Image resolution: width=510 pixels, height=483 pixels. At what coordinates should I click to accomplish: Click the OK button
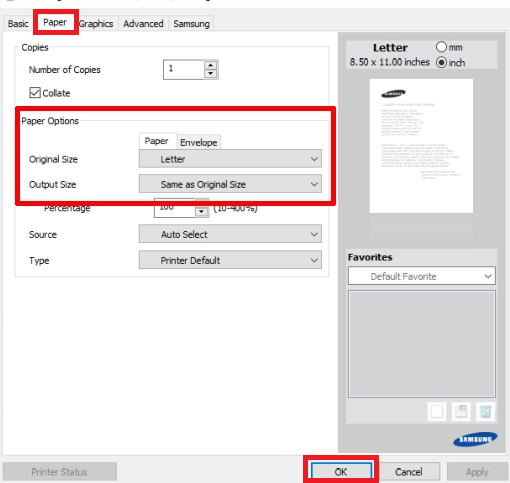click(341, 471)
